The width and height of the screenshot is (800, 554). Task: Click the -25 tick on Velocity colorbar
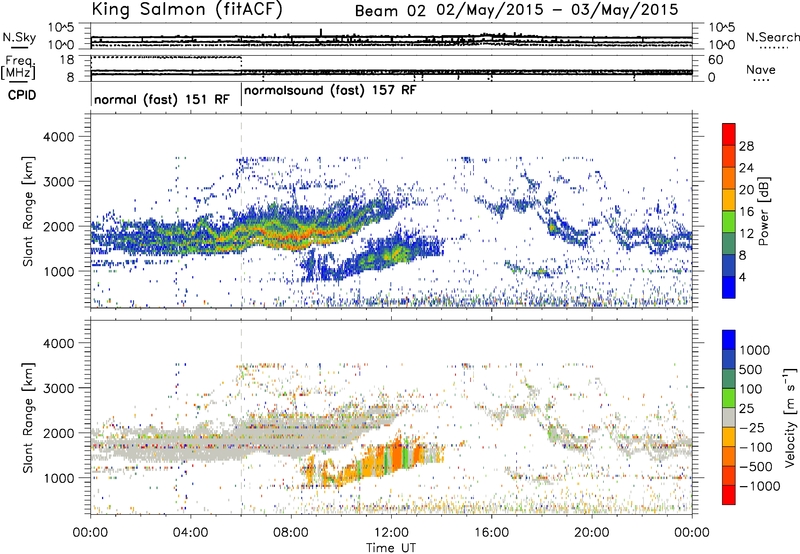click(752, 427)
